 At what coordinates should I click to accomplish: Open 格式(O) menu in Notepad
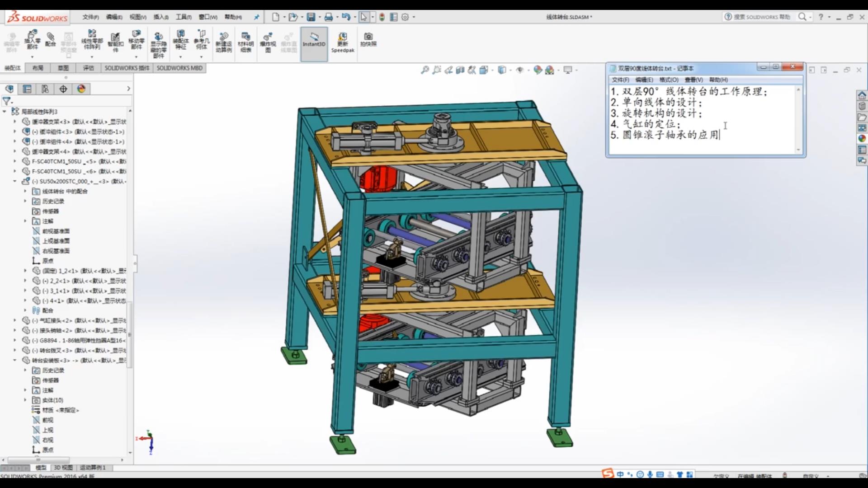click(669, 80)
